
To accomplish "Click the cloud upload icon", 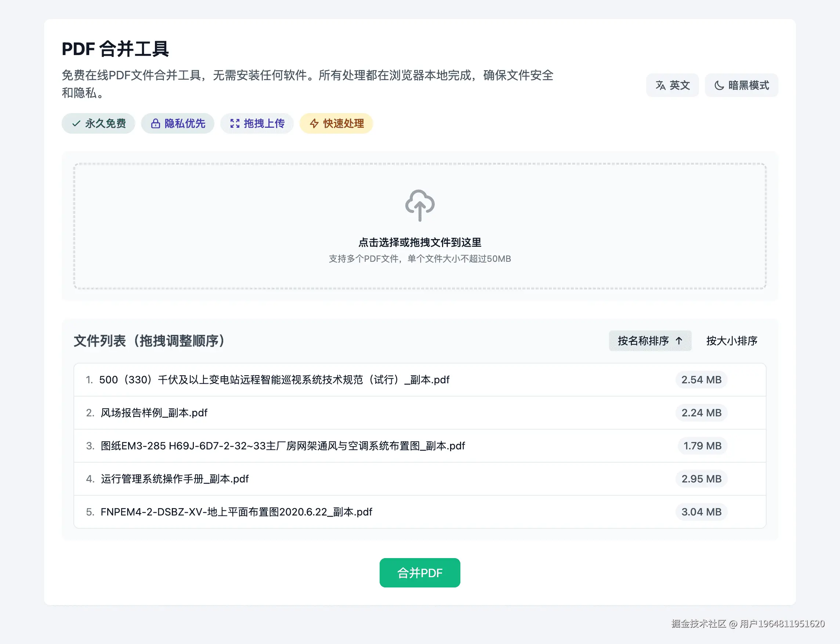I will point(420,206).
